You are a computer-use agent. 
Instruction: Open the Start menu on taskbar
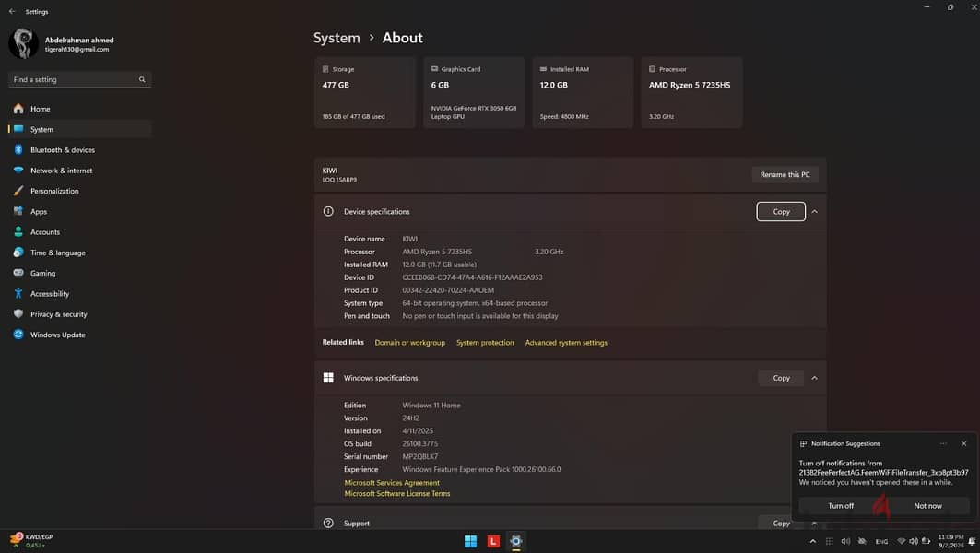[470, 541]
